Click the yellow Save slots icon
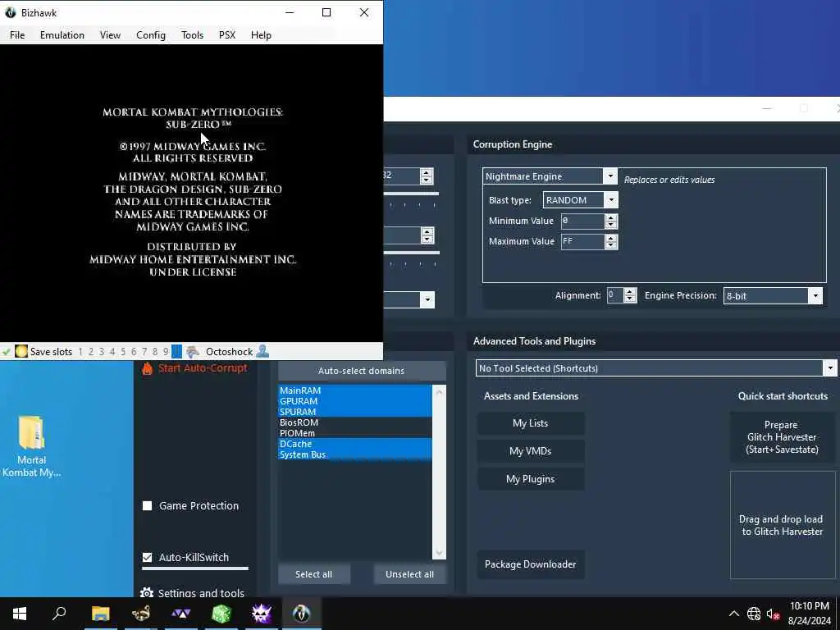 [21, 351]
